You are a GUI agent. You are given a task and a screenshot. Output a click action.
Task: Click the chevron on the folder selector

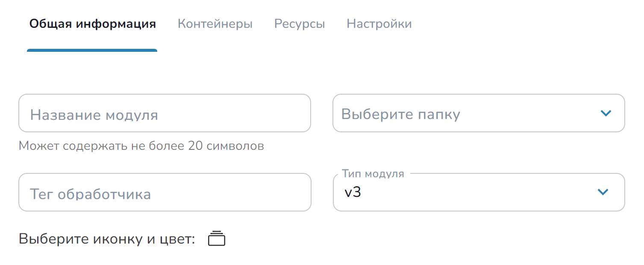point(605,113)
